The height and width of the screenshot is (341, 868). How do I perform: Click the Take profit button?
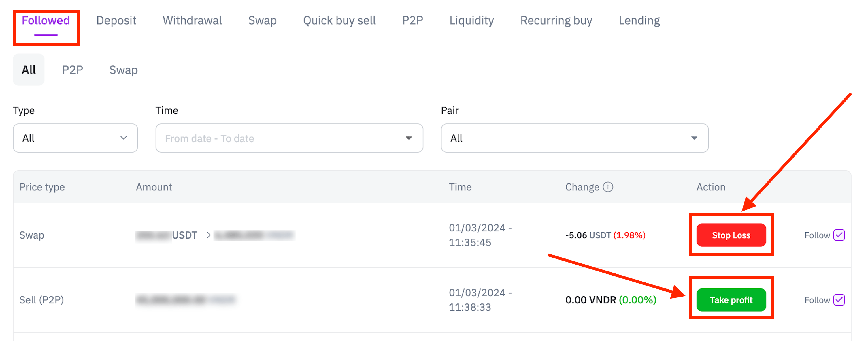pos(731,300)
